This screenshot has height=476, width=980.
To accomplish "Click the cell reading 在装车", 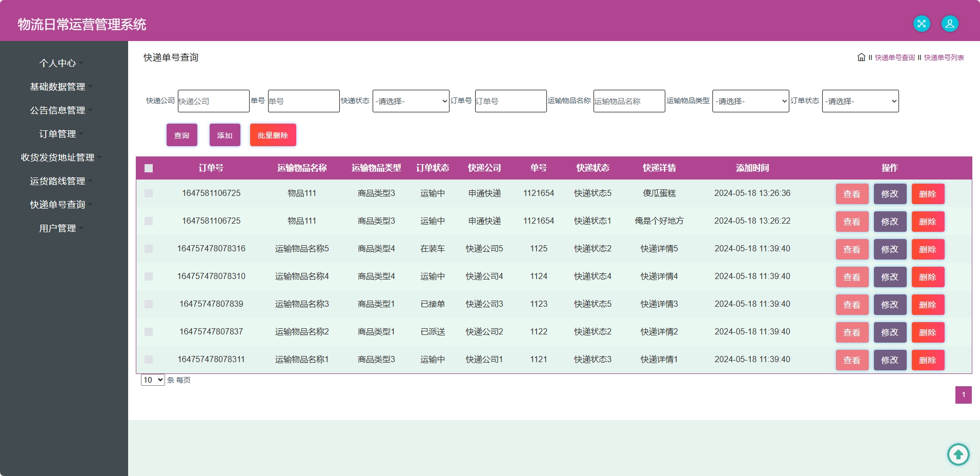I will (433, 249).
